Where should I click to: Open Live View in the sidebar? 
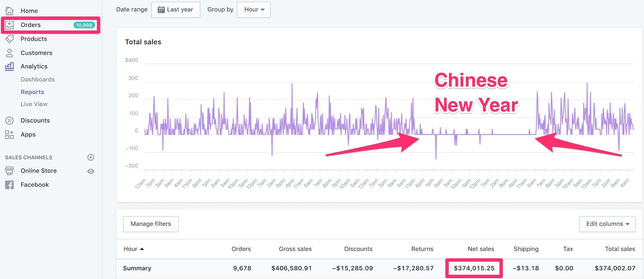coord(34,104)
